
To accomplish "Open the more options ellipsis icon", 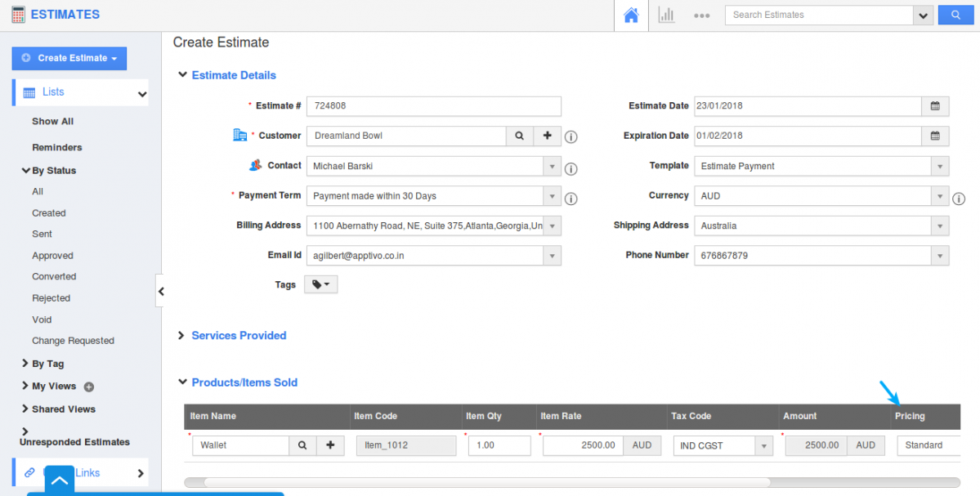I will pyautogui.click(x=701, y=16).
